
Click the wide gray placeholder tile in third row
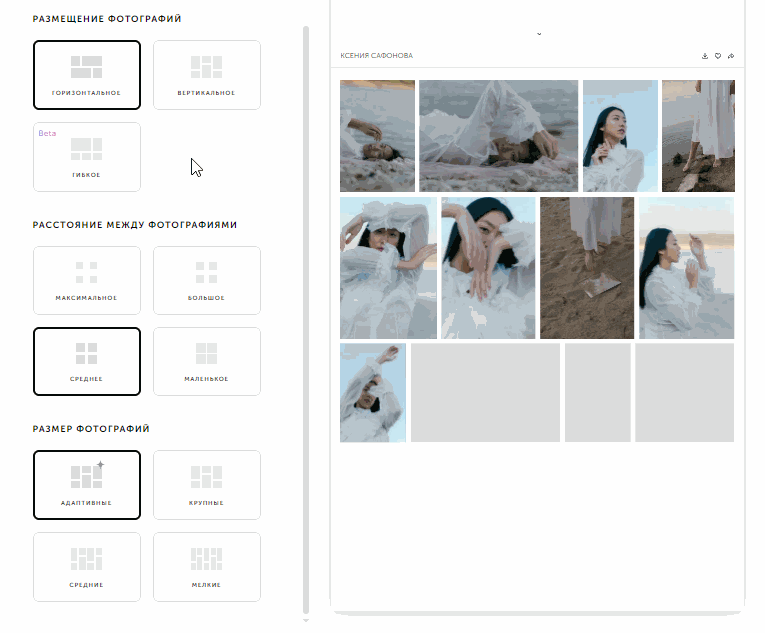(x=485, y=392)
